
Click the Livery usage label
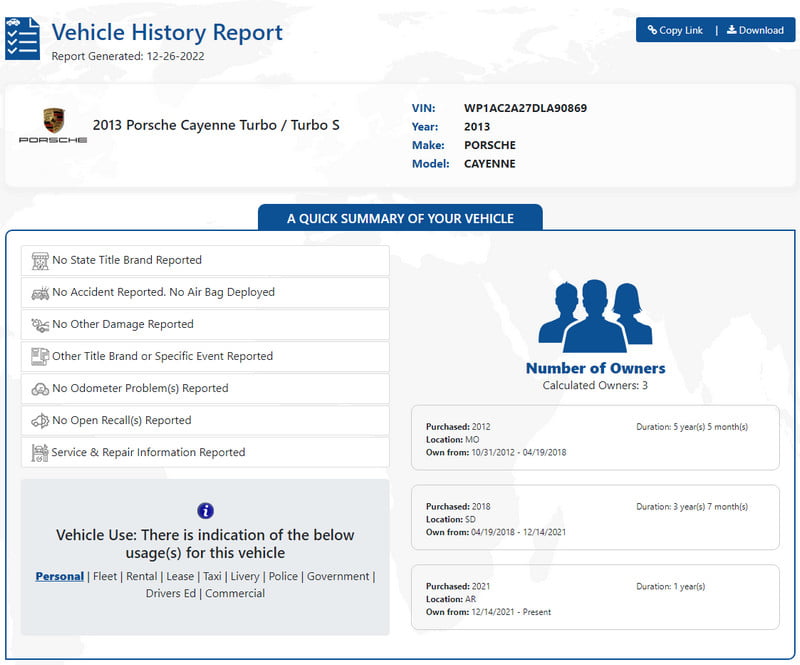[x=245, y=577]
